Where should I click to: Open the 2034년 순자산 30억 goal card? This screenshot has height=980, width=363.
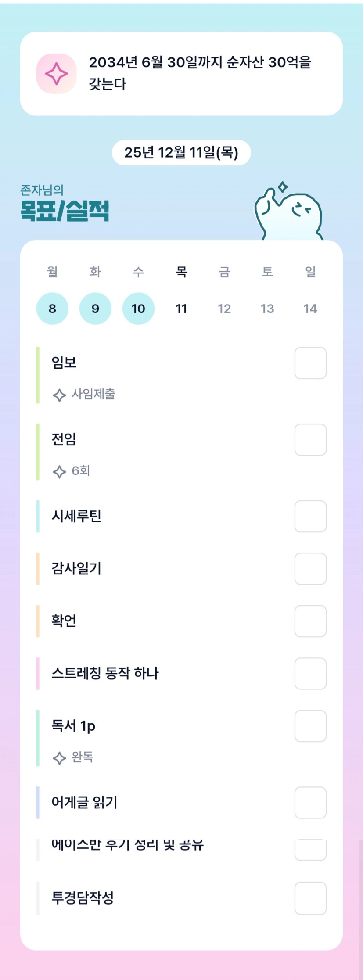[200, 73]
